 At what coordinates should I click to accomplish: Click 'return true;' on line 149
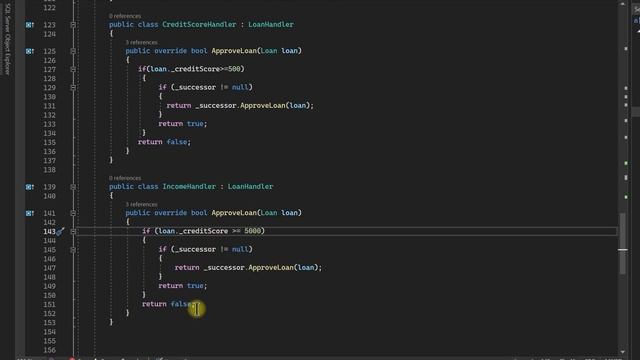point(183,286)
